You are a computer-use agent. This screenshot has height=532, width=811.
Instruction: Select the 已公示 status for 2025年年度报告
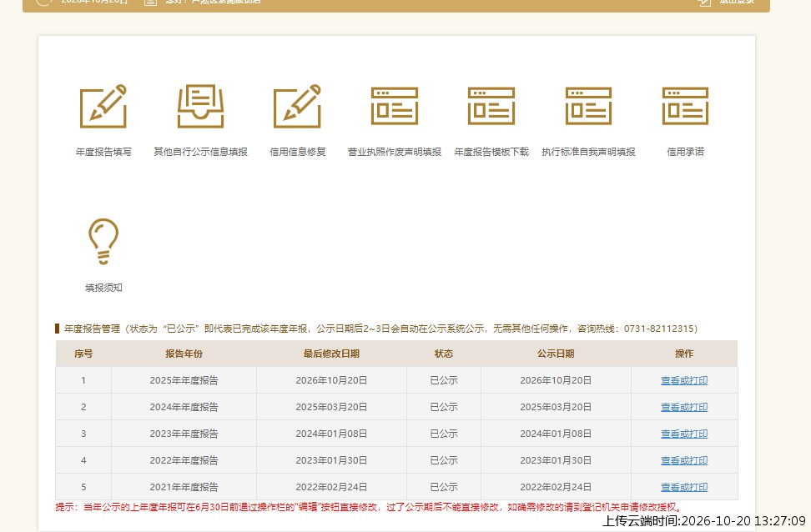click(x=444, y=380)
